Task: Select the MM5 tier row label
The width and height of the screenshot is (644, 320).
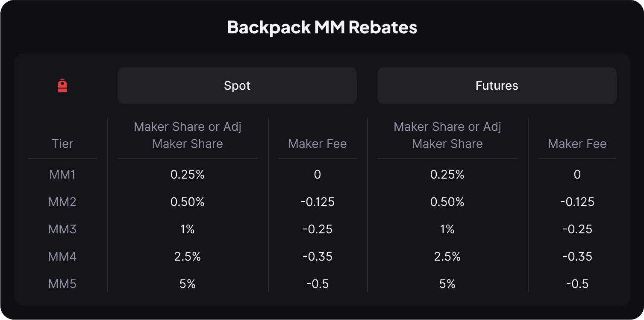Action: pos(62,284)
